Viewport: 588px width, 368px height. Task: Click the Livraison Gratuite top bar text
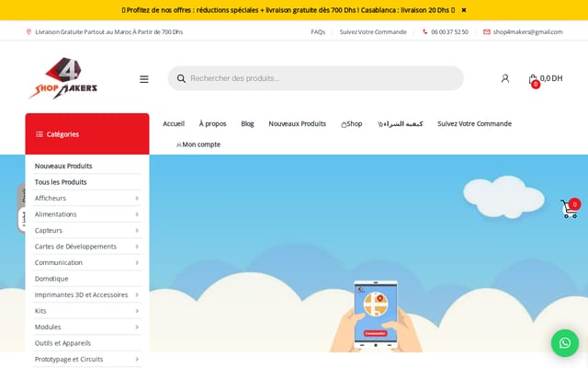[x=108, y=32]
